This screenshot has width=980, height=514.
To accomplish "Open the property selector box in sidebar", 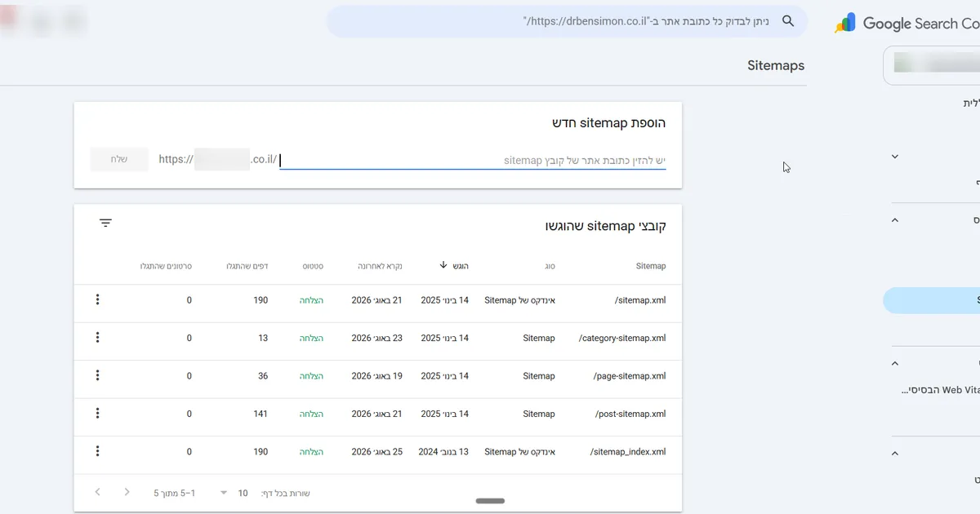I will pyautogui.click(x=932, y=65).
